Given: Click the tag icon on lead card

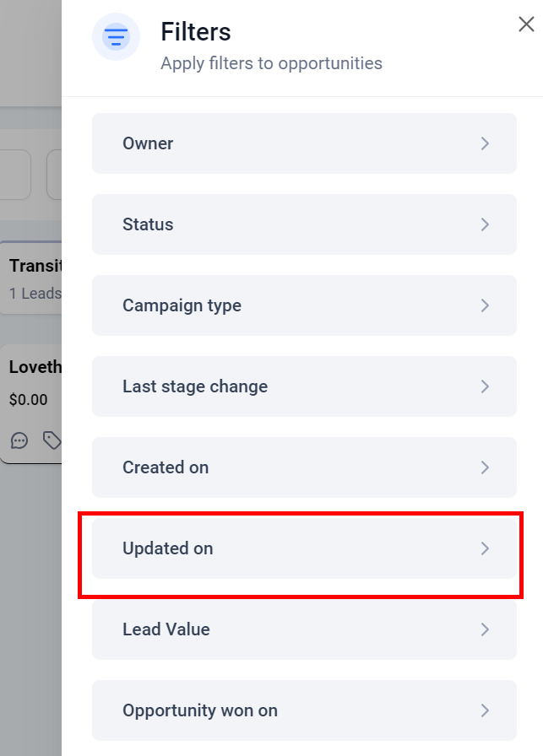Looking at the screenshot, I should pos(52,440).
